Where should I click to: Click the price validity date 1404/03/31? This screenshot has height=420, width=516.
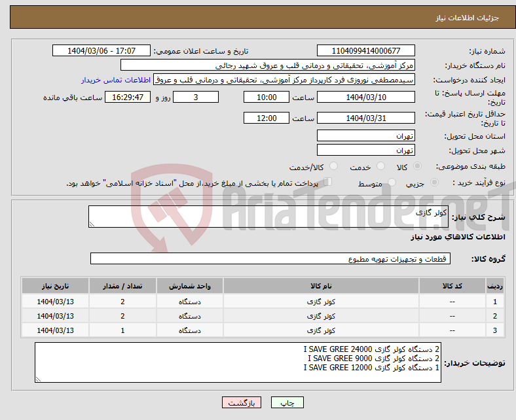[x=365, y=118]
